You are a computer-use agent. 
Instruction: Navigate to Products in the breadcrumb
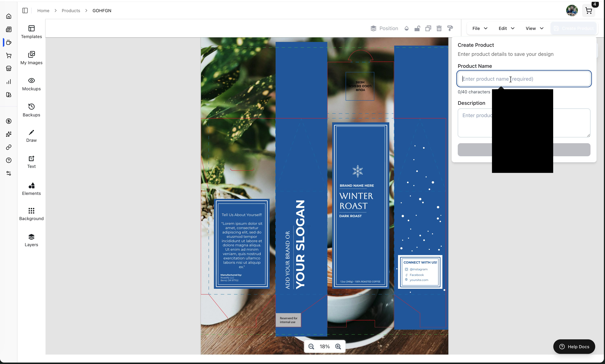click(71, 11)
